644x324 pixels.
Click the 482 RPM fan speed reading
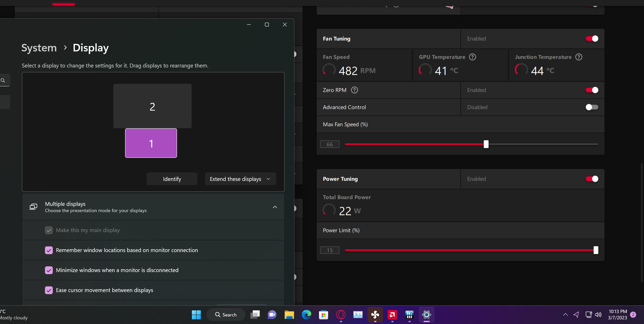coord(357,71)
